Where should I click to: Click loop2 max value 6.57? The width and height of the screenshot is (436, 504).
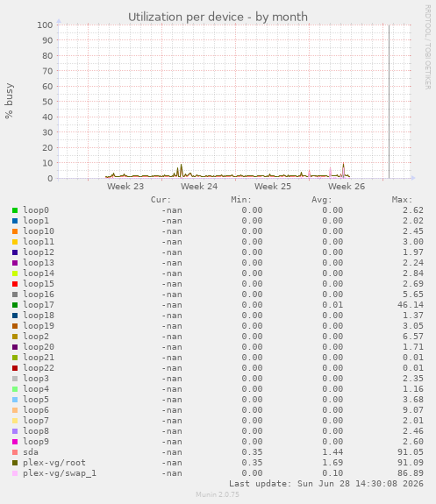[413, 337]
